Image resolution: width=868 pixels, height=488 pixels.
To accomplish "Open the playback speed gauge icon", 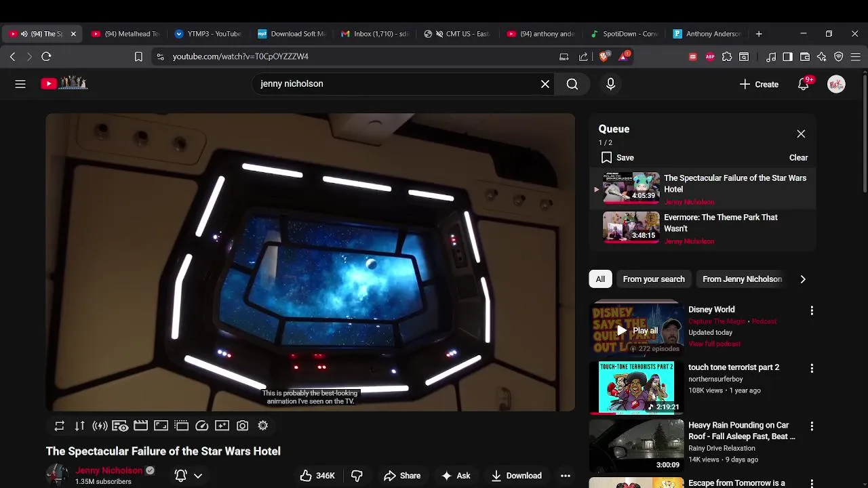I will click(x=201, y=426).
